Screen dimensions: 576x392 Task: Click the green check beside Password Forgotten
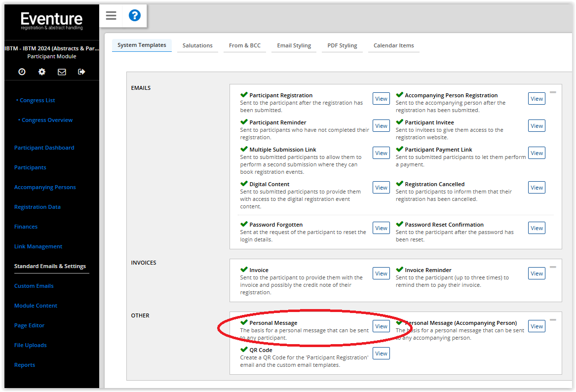(x=244, y=224)
